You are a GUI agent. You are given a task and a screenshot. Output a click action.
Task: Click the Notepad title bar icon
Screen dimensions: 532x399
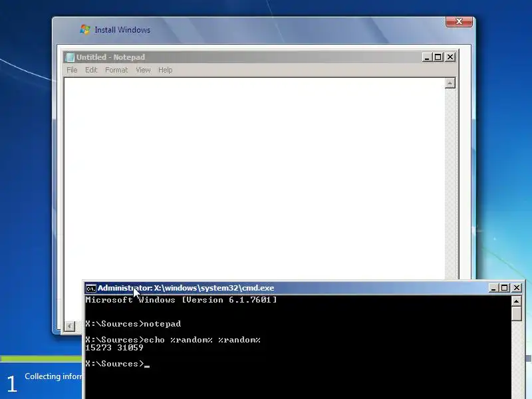coord(70,57)
